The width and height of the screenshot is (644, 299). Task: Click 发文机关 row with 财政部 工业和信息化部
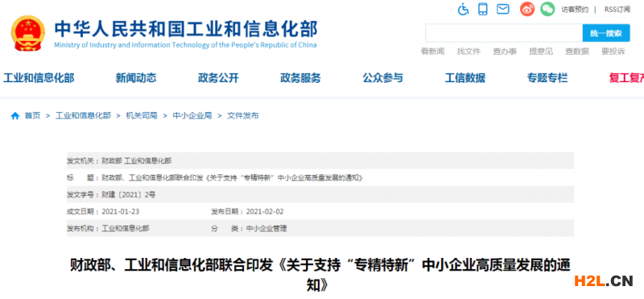320,160
